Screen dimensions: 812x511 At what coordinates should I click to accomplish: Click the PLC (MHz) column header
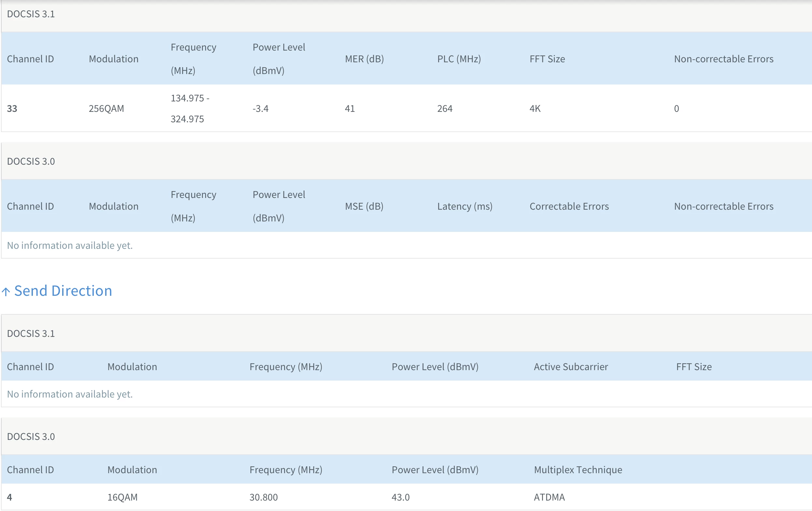(x=459, y=59)
